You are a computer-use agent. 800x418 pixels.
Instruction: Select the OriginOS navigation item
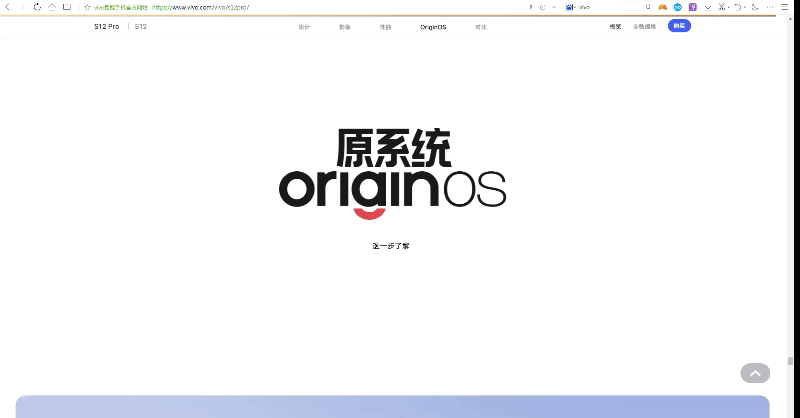[x=433, y=27]
